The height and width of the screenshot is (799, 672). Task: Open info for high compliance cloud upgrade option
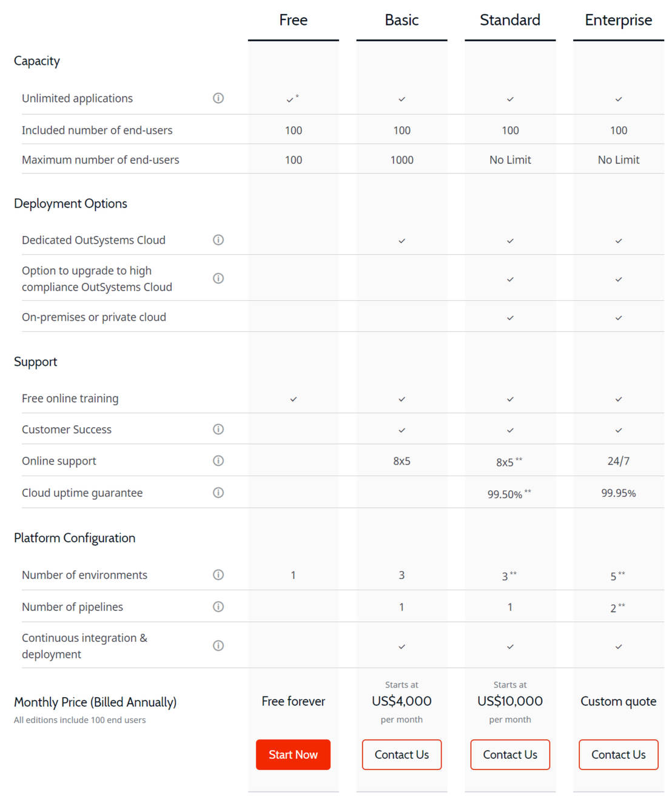pos(218,278)
